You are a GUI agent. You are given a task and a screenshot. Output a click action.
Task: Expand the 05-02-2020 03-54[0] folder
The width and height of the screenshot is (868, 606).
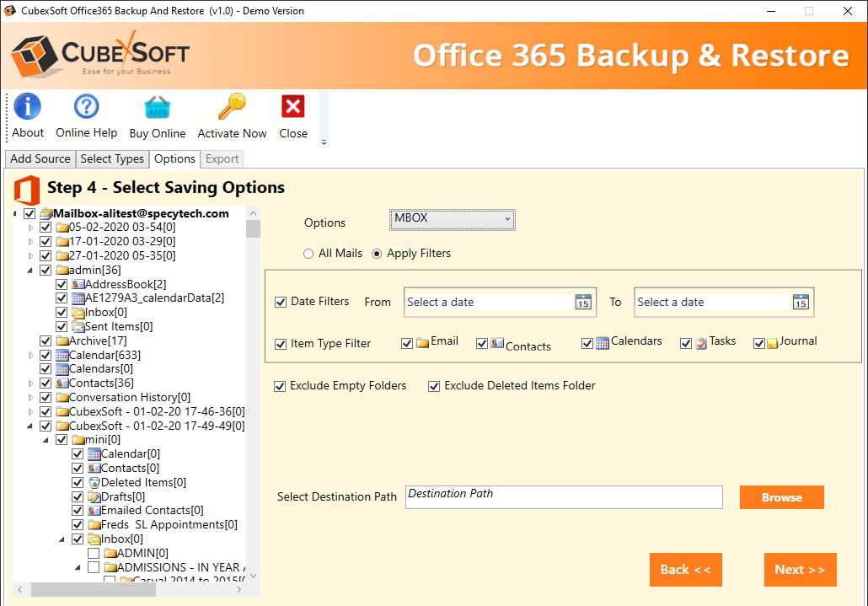point(30,228)
